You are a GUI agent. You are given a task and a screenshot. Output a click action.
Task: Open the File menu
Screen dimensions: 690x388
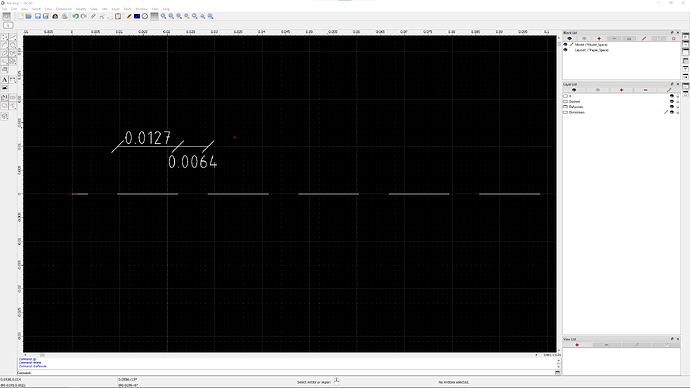pos(4,9)
